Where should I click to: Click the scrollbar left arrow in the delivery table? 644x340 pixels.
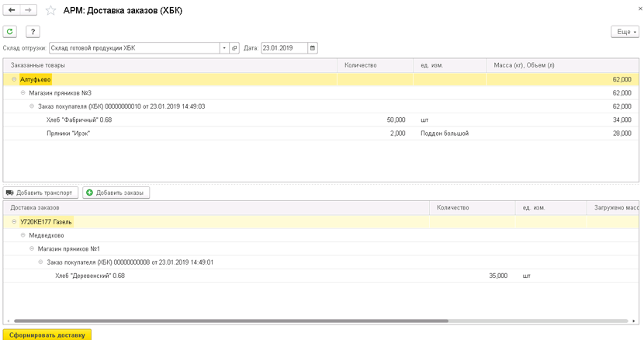pos(9,321)
